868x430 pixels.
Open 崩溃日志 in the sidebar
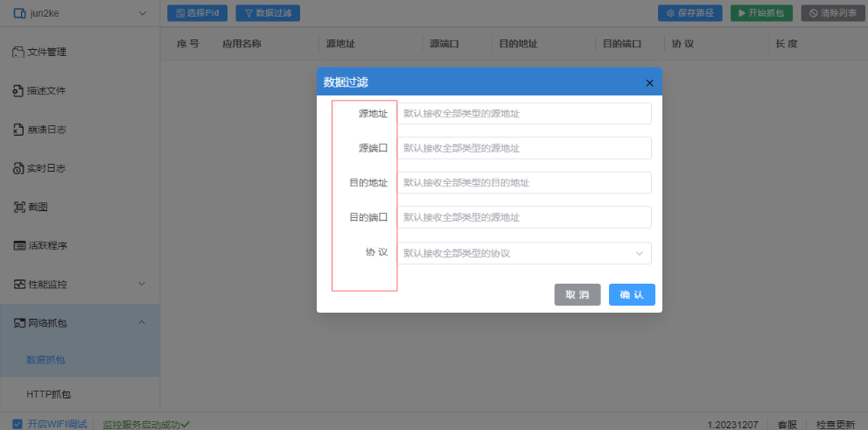(80, 130)
